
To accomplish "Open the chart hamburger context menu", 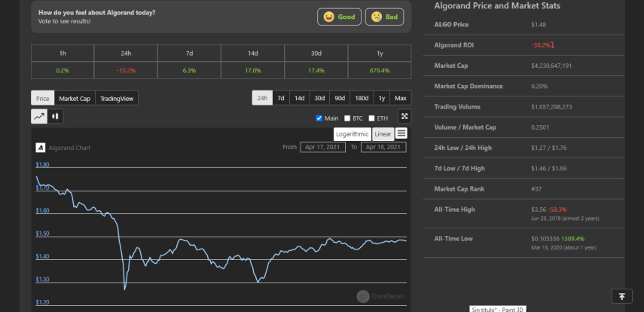I will [401, 133].
